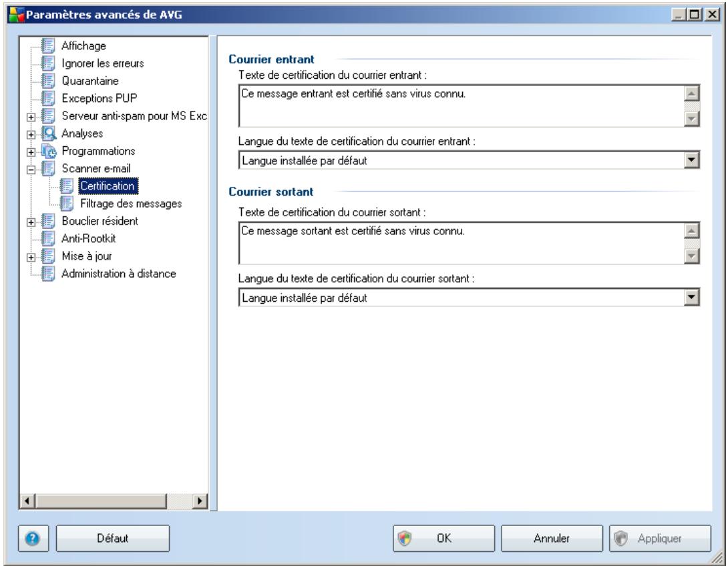The width and height of the screenshot is (728, 566).
Task: Select Ignorer les erreurs in tree
Action: 103,63
